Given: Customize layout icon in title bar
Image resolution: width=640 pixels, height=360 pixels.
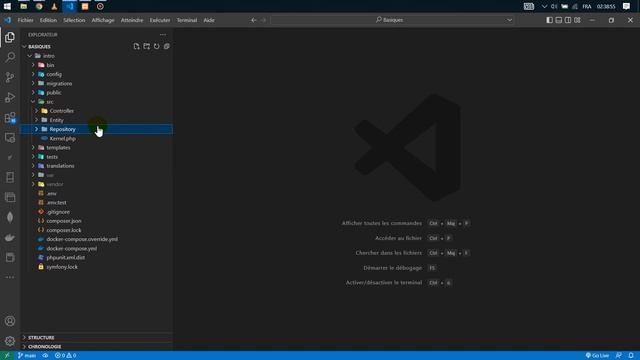Looking at the screenshot, I should [577, 20].
